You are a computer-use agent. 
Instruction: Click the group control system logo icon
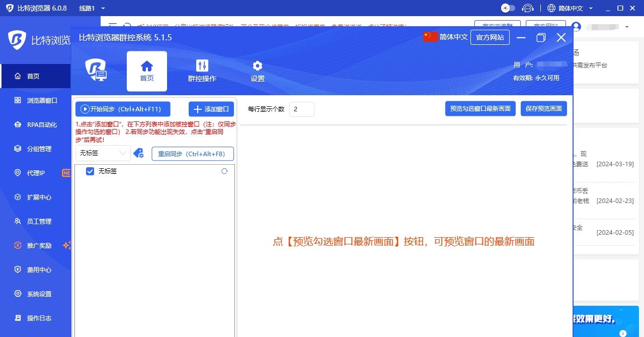[96, 70]
